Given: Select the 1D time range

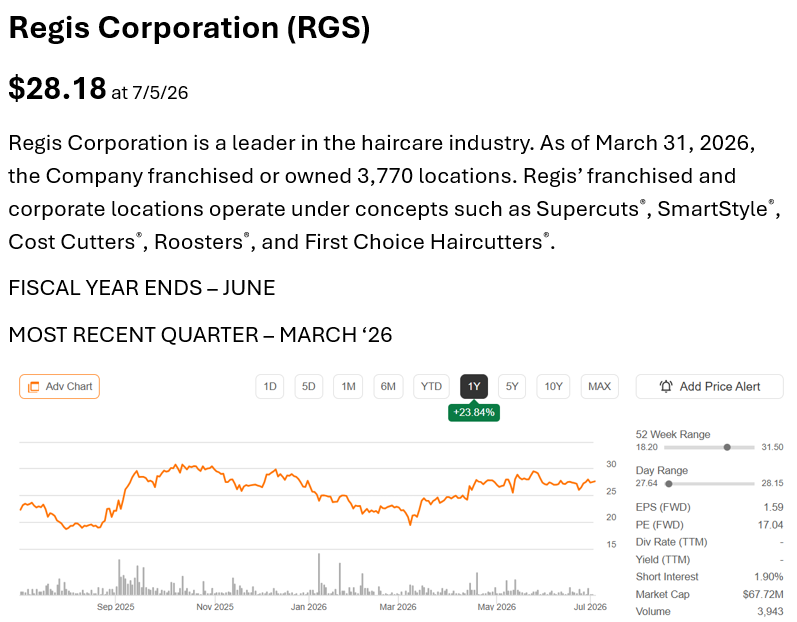Looking at the screenshot, I should (270, 387).
